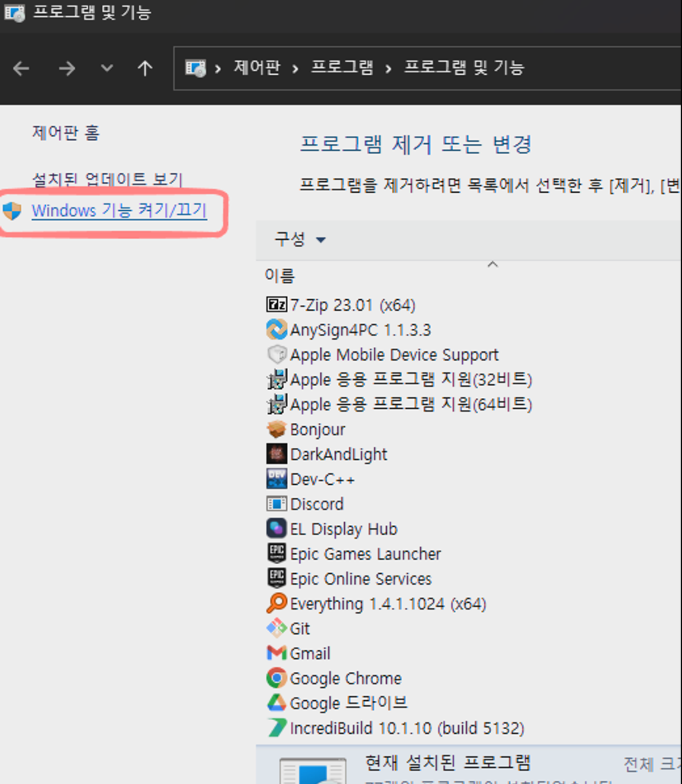Go back with the left arrow button

coord(21,68)
